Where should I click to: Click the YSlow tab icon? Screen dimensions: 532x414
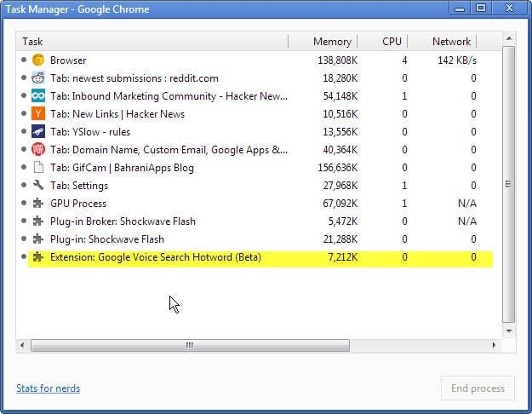click(38, 132)
